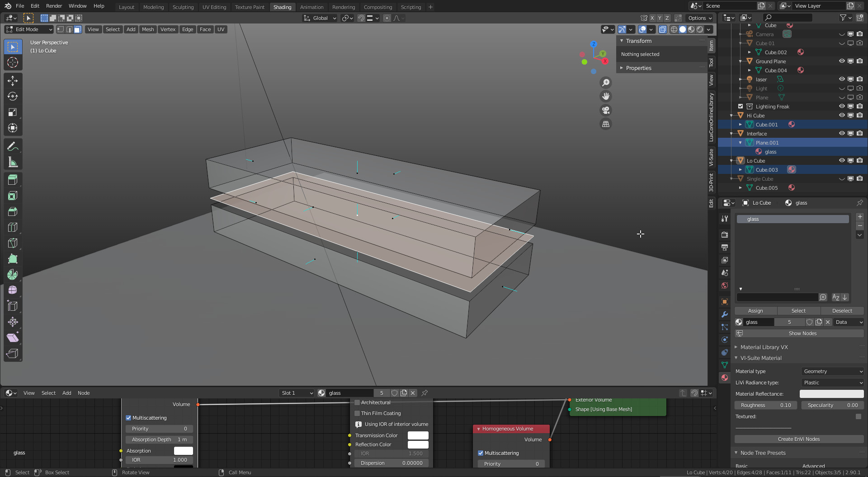The height and width of the screenshot is (477, 868).
Task: Switch to face select mode
Action: [x=78, y=29]
